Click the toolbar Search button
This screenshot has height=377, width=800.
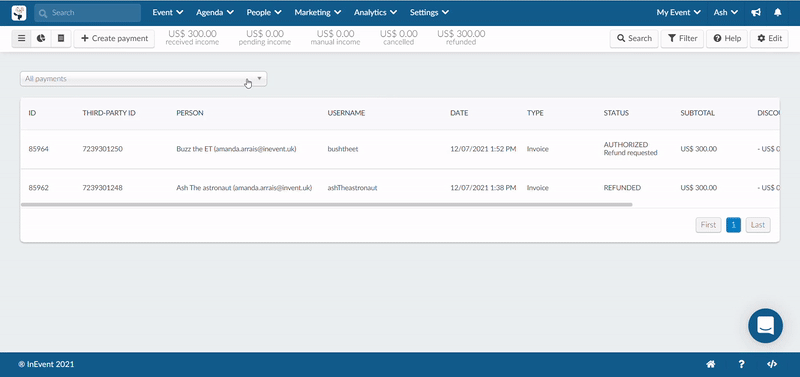(634, 38)
